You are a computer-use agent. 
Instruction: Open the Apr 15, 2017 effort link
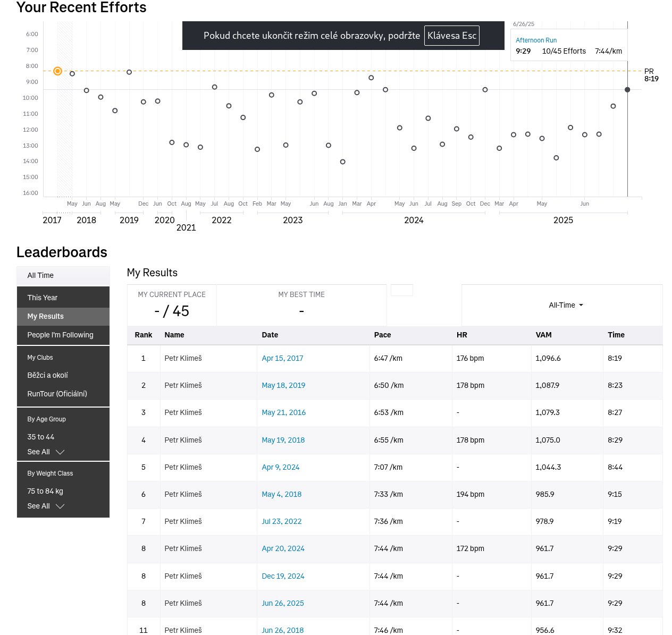(282, 358)
